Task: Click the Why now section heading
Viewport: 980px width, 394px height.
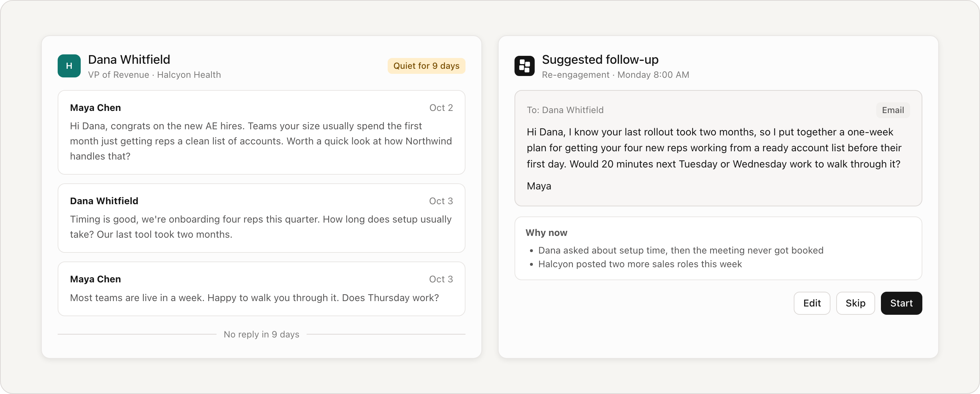Action: tap(546, 233)
